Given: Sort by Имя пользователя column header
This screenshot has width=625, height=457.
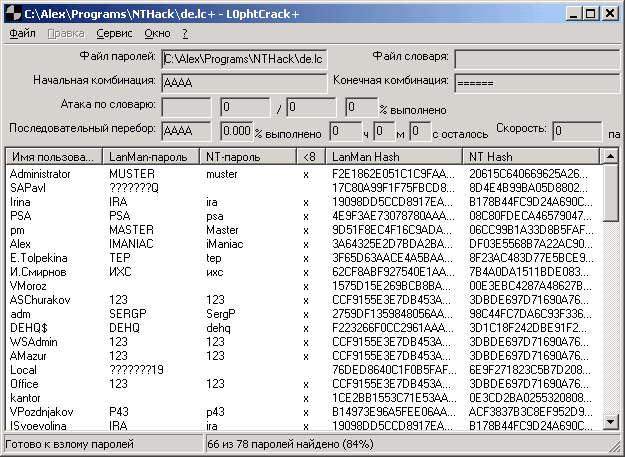Looking at the screenshot, I should click(54, 157).
